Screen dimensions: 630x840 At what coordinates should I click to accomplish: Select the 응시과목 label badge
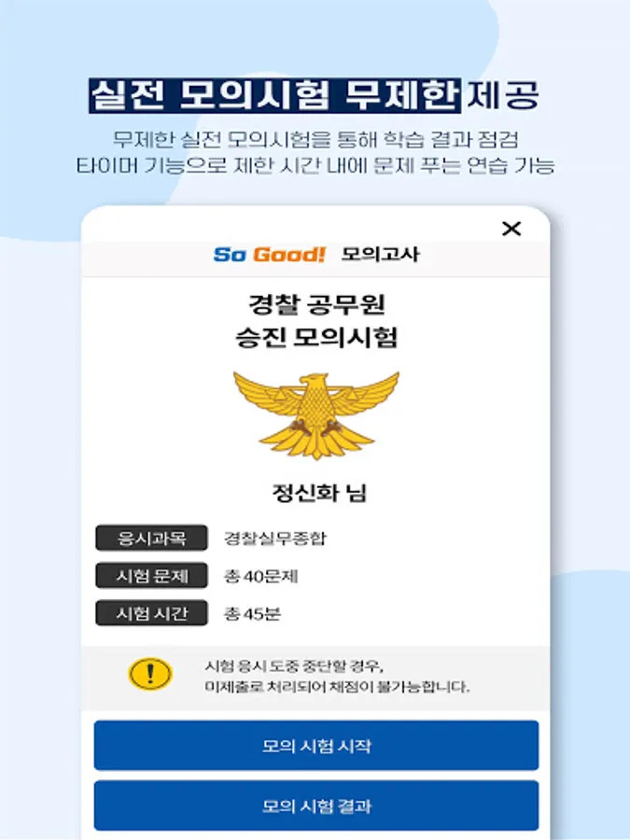151,538
